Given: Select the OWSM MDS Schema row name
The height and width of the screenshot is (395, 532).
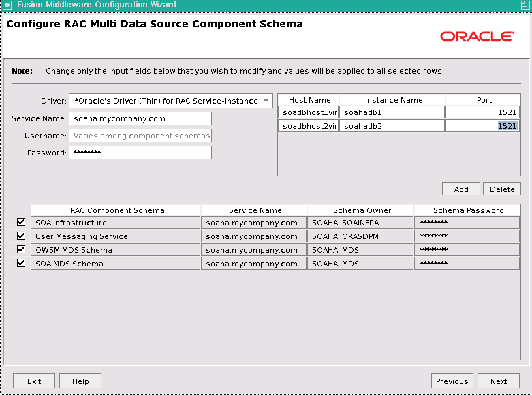Looking at the screenshot, I should (115, 250).
